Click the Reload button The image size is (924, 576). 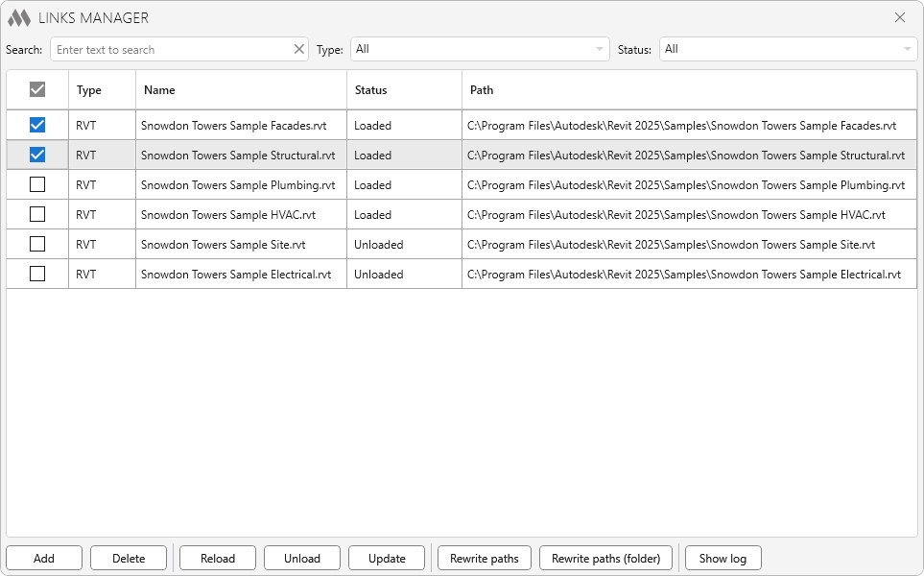pos(218,558)
